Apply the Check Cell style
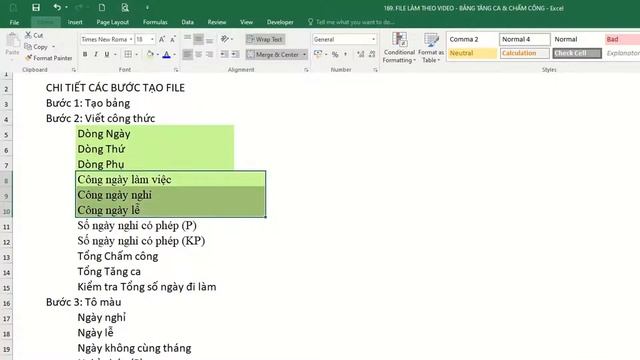Viewport: 640px width, 360px height. 577,53
